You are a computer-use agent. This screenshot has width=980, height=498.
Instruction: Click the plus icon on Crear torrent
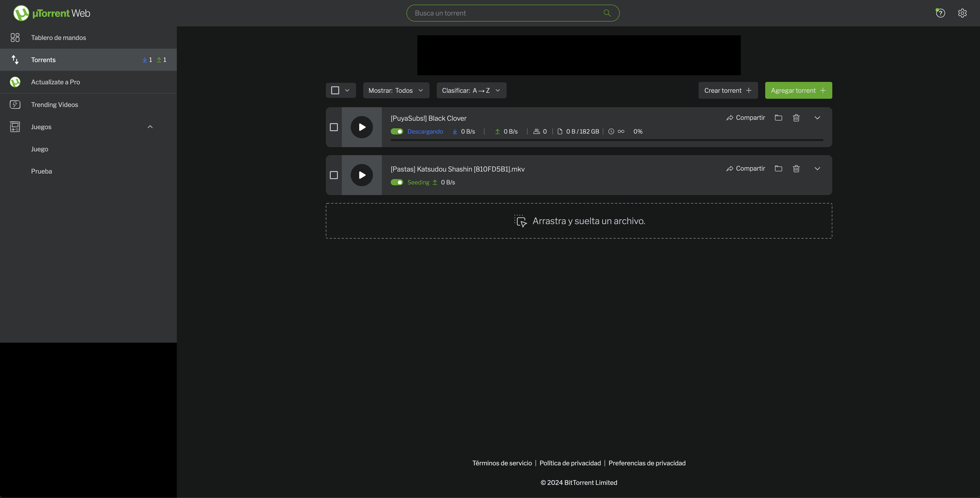tap(748, 91)
